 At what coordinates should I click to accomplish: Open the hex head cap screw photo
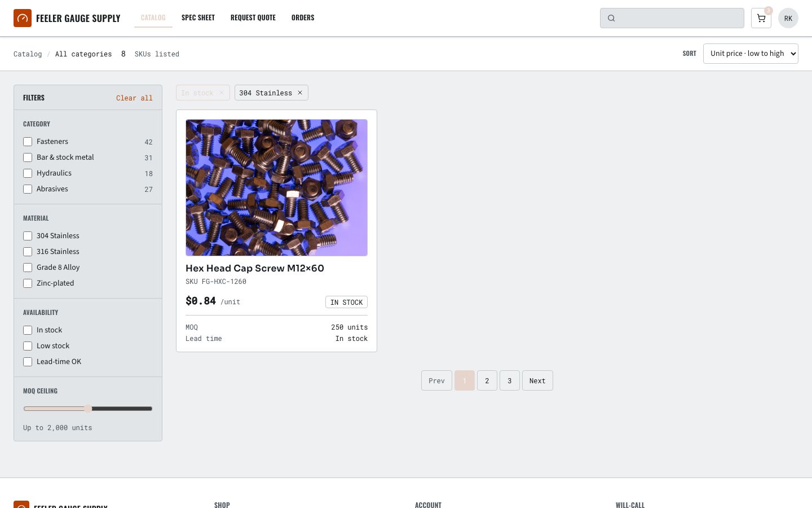(x=276, y=187)
